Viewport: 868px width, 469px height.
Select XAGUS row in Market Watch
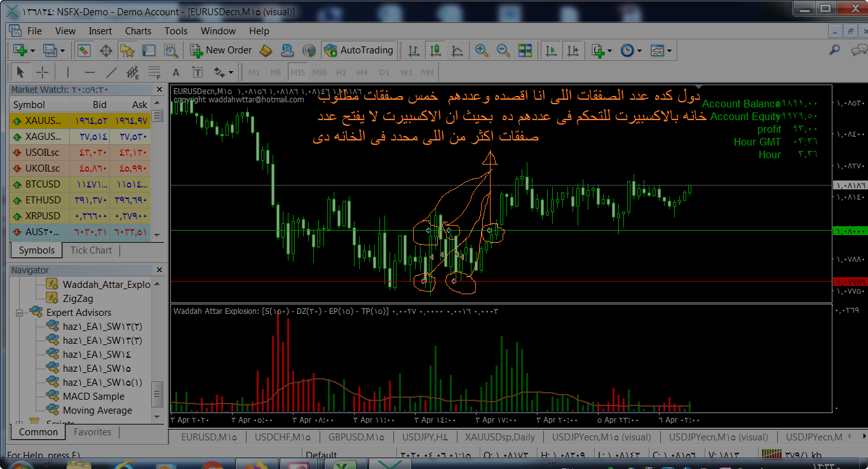[x=79, y=136]
